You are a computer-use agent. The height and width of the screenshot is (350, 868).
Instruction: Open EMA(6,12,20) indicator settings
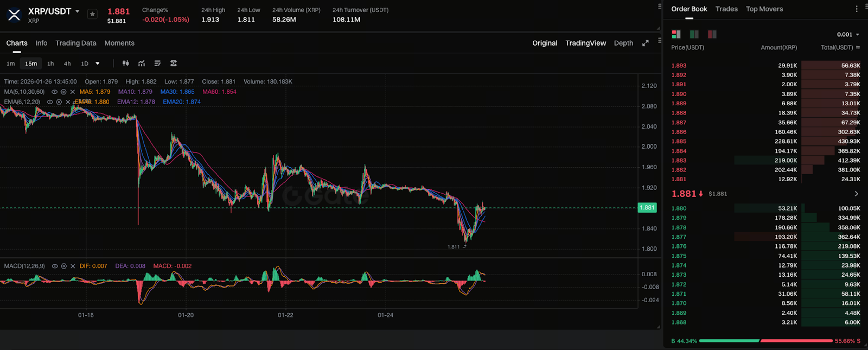point(59,102)
